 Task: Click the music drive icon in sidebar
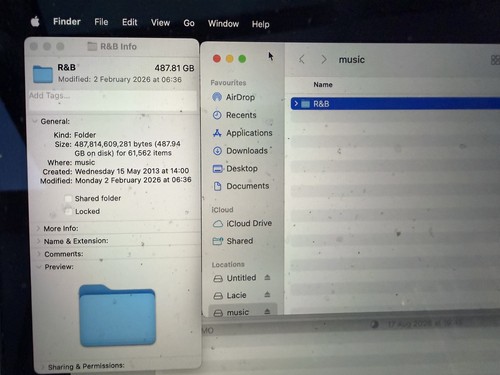point(218,313)
